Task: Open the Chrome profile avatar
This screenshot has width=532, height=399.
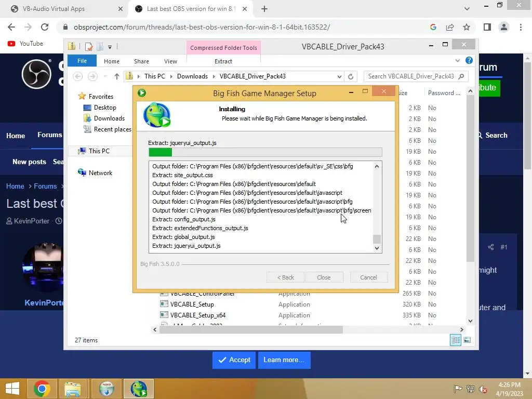Action: (x=504, y=27)
